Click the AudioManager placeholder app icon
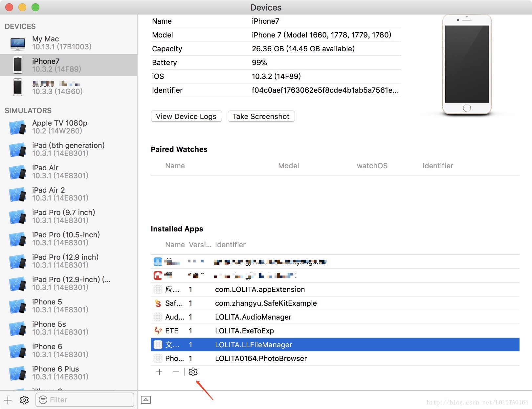This screenshot has width=532, height=409. pyautogui.click(x=158, y=317)
